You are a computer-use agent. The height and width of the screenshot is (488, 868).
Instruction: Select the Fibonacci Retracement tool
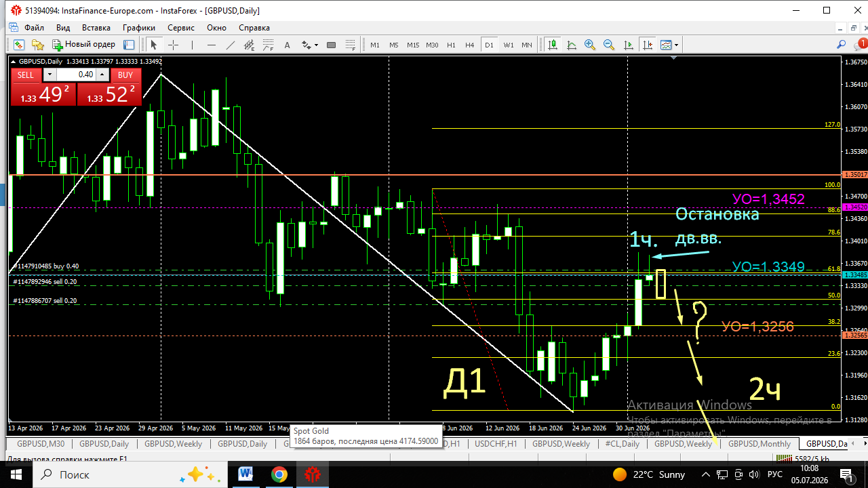coord(269,45)
